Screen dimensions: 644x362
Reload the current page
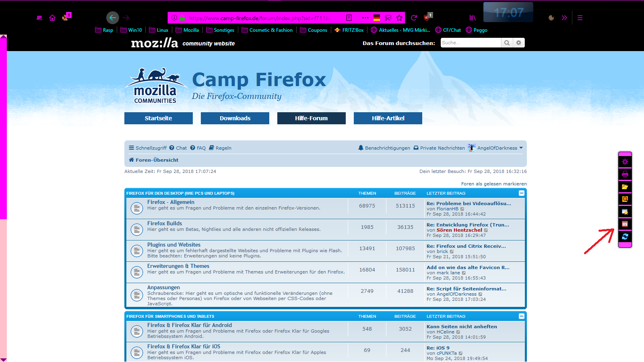pos(414,18)
